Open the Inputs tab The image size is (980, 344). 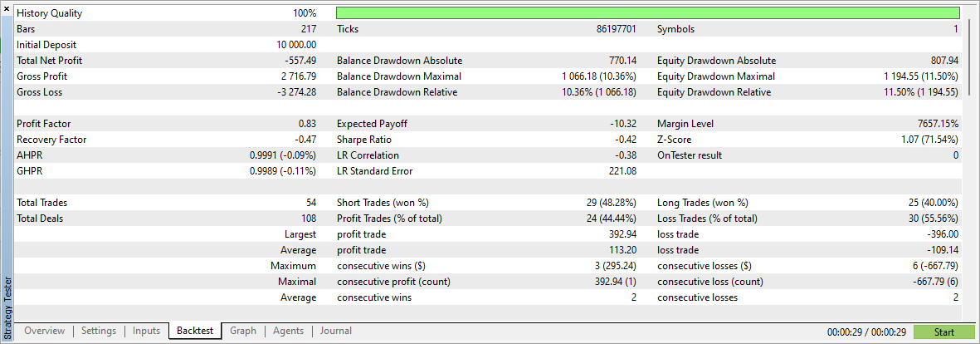pyautogui.click(x=147, y=331)
